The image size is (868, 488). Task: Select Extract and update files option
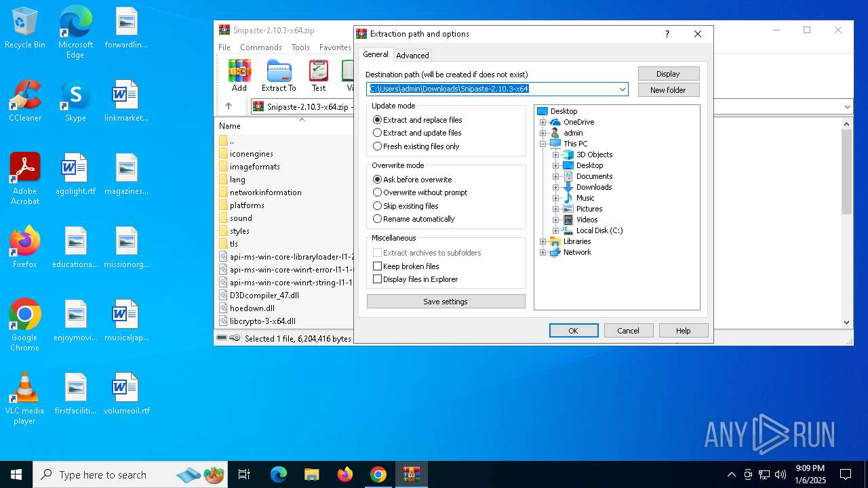(417, 133)
